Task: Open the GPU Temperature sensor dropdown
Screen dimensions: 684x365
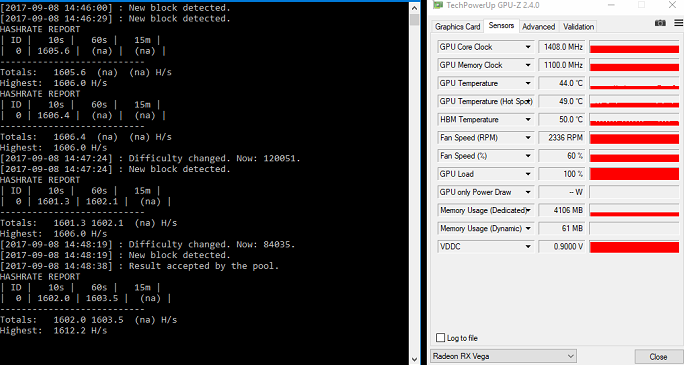Action: pos(528,83)
